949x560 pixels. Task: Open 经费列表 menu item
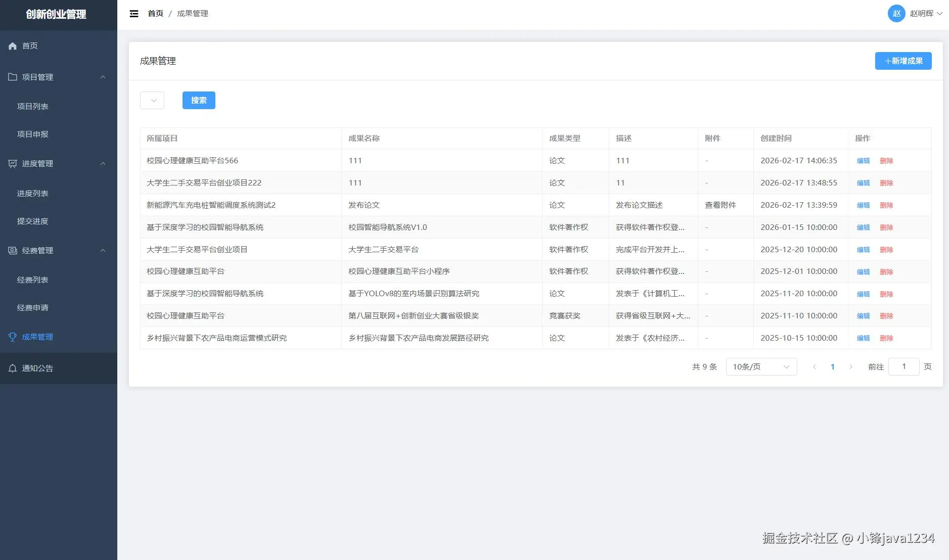59,279
